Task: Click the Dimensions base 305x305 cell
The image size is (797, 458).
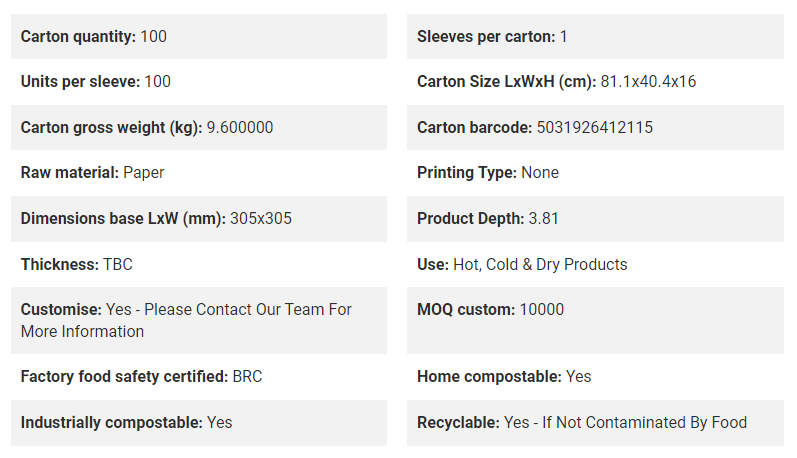Action: 199,219
